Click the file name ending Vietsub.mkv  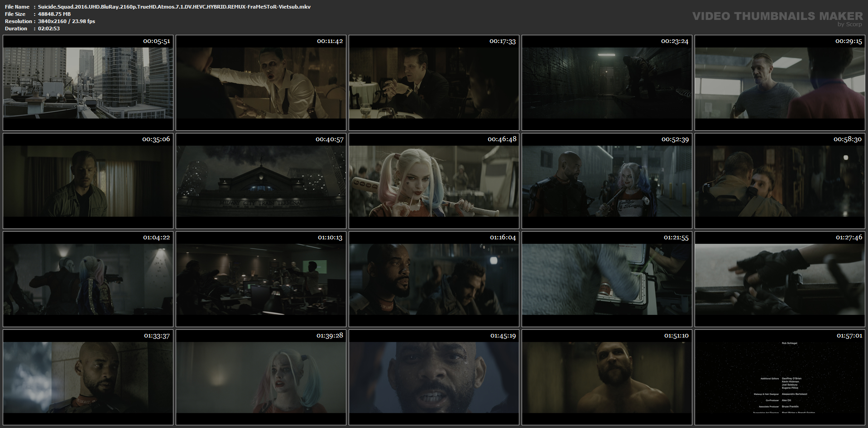(174, 7)
